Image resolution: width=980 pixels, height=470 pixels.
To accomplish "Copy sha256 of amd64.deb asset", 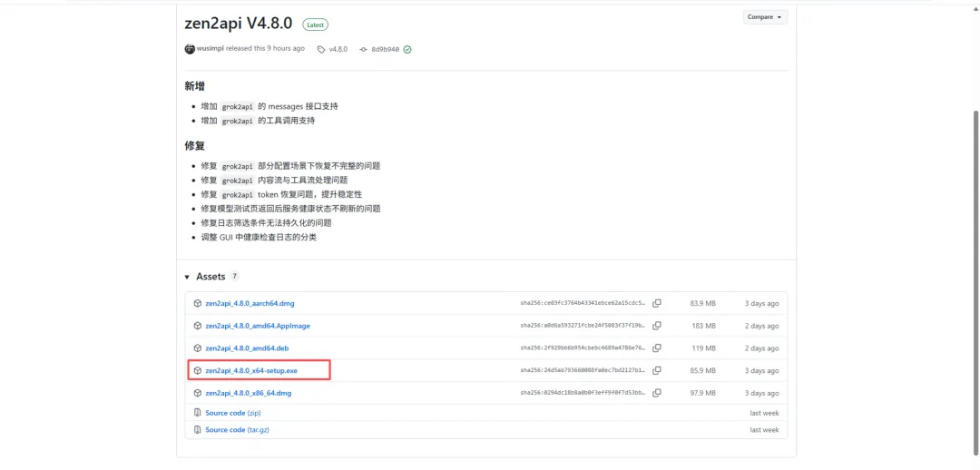I will pos(657,348).
